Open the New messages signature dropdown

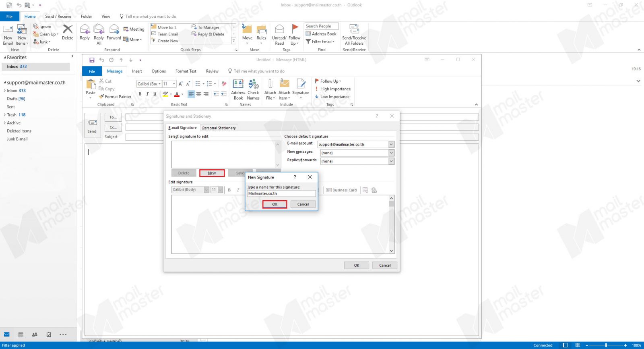coord(391,153)
